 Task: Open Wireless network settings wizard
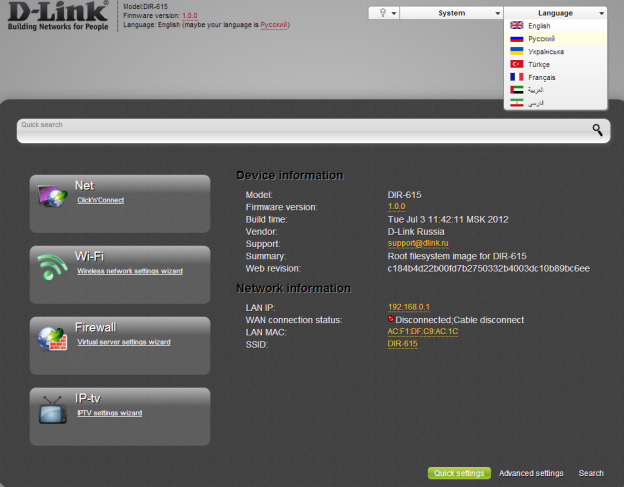tap(130, 271)
